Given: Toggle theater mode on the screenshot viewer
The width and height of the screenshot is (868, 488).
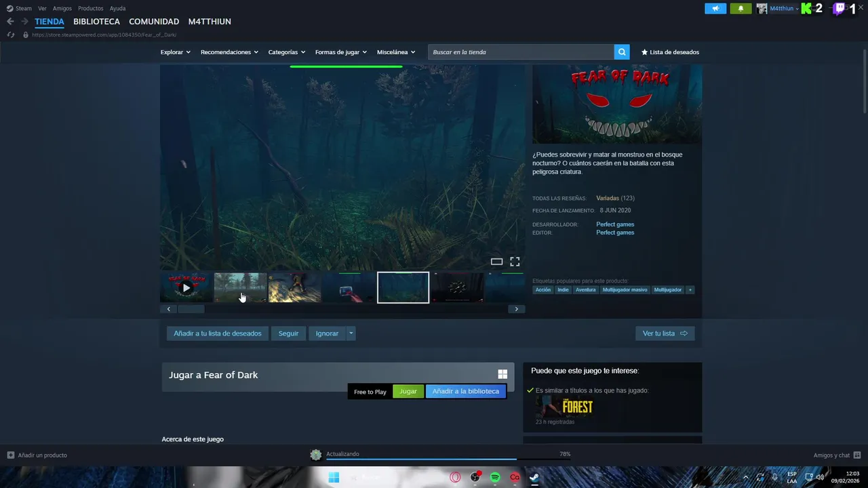Looking at the screenshot, I should point(496,262).
